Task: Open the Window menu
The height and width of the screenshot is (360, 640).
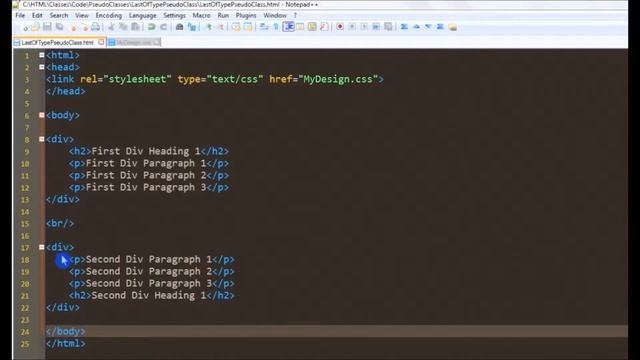Action: [275, 16]
